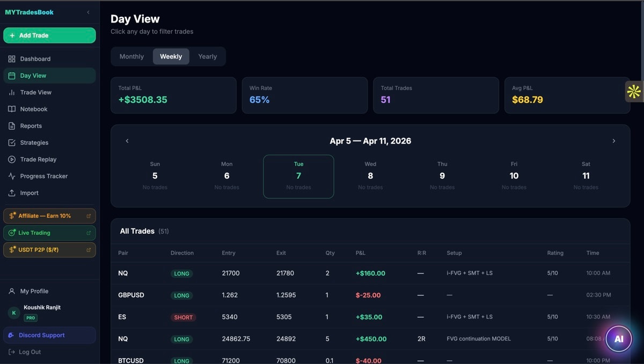Screen dimensions: 644x364
Task: Switch to Monthly view
Action: (x=131, y=56)
